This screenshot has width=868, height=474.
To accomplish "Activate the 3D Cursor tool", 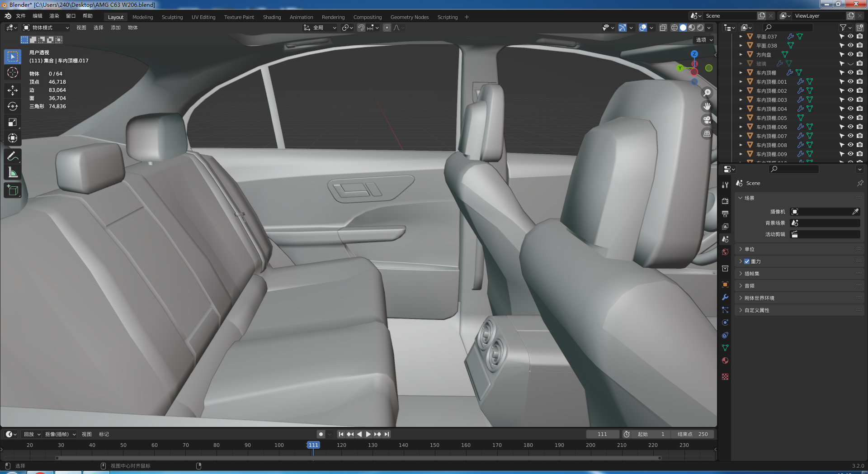I will pos(13,72).
